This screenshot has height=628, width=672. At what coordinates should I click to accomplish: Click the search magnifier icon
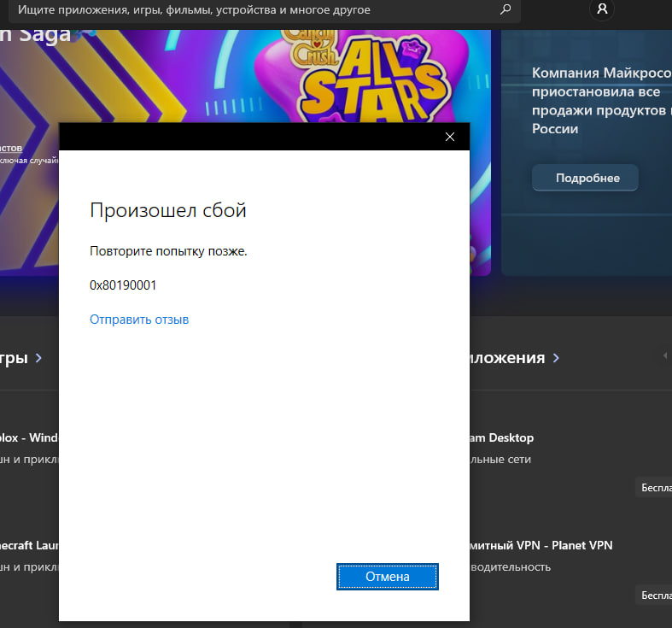[x=505, y=9]
